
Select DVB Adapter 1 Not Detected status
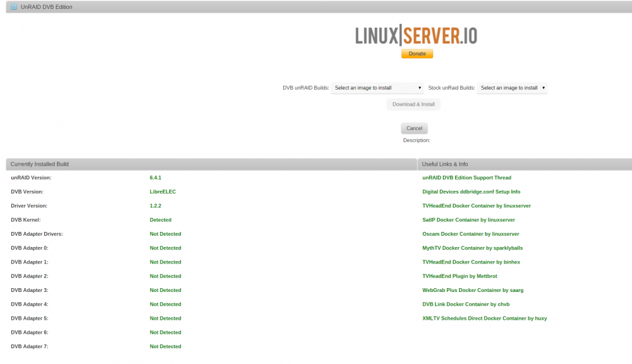point(165,262)
